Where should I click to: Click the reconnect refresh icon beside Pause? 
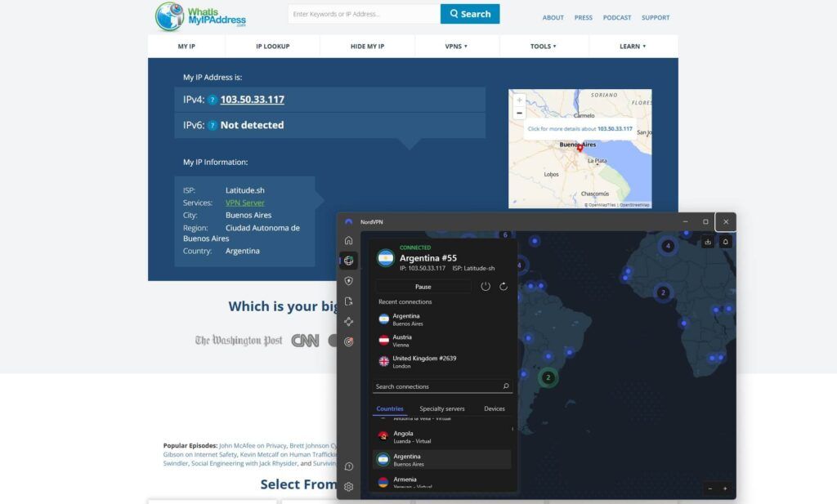(504, 286)
